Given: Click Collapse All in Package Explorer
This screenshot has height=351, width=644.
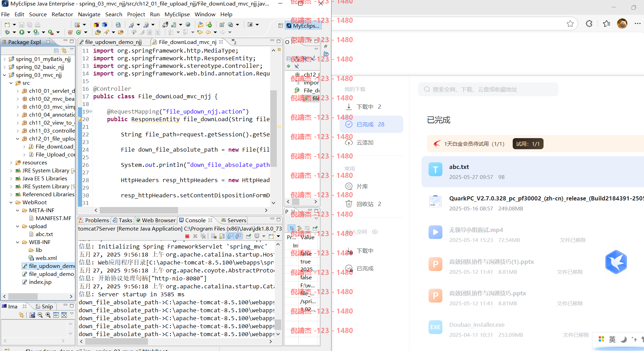Looking at the screenshot, I should click(x=56, y=51).
